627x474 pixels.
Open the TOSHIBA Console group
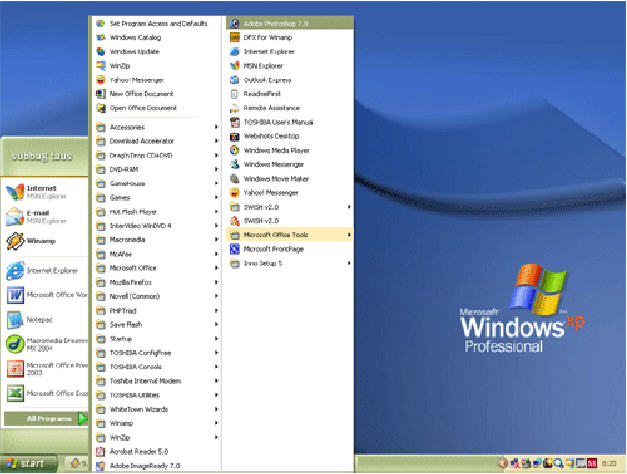[156, 367]
